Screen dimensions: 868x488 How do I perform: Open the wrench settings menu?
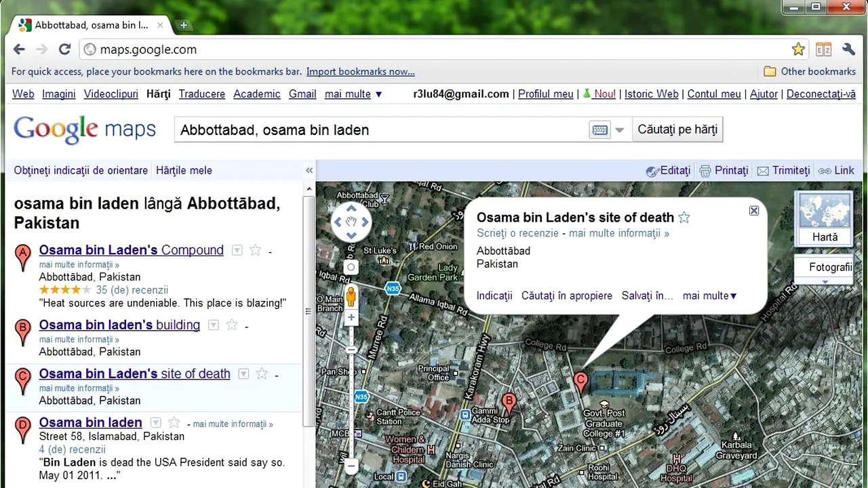(x=848, y=49)
